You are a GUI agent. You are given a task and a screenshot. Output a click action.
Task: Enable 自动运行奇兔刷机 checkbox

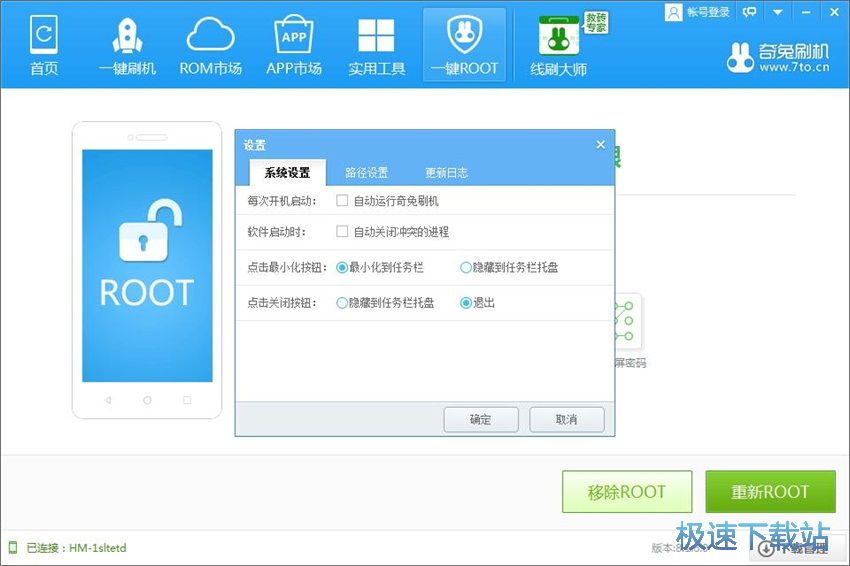pos(342,201)
